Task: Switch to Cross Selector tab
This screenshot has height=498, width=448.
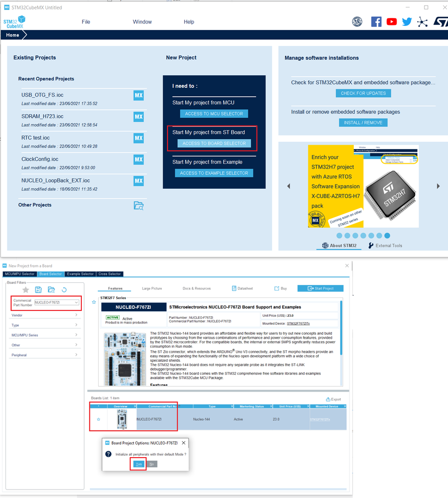Action: coord(110,274)
